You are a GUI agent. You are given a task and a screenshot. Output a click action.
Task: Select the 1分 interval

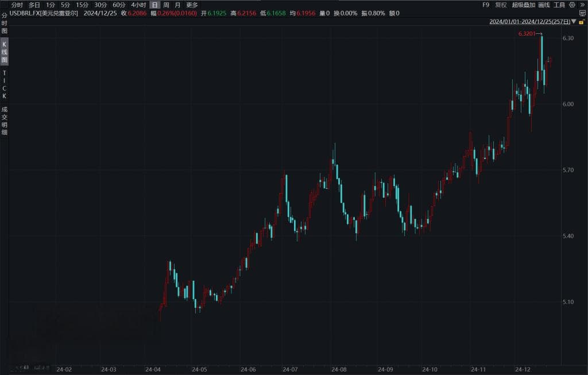click(x=51, y=5)
